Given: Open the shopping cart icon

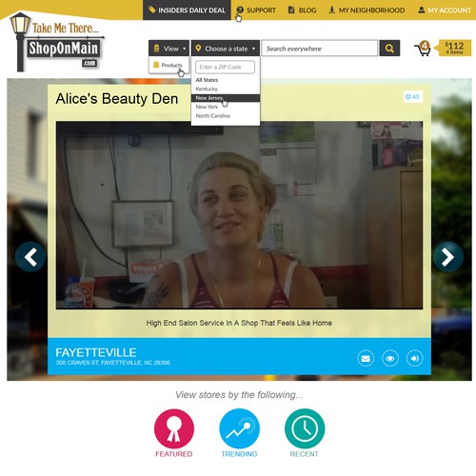Looking at the screenshot, I should (x=423, y=49).
